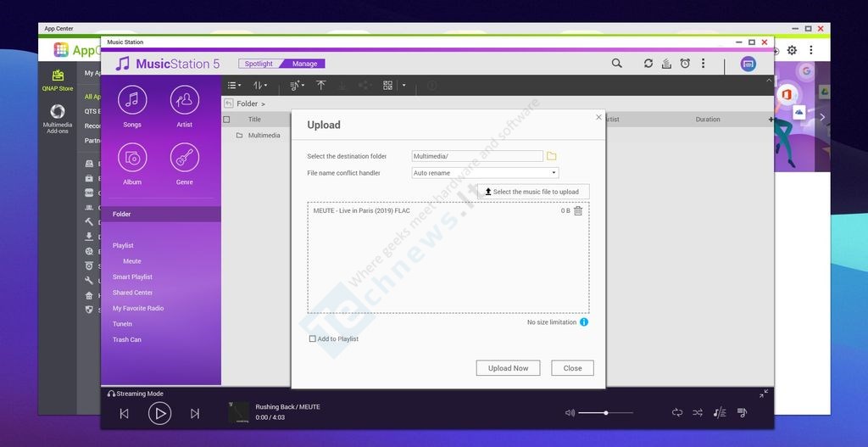The width and height of the screenshot is (868, 447).
Task: Click the Close button in Upload dialog
Action: click(572, 368)
